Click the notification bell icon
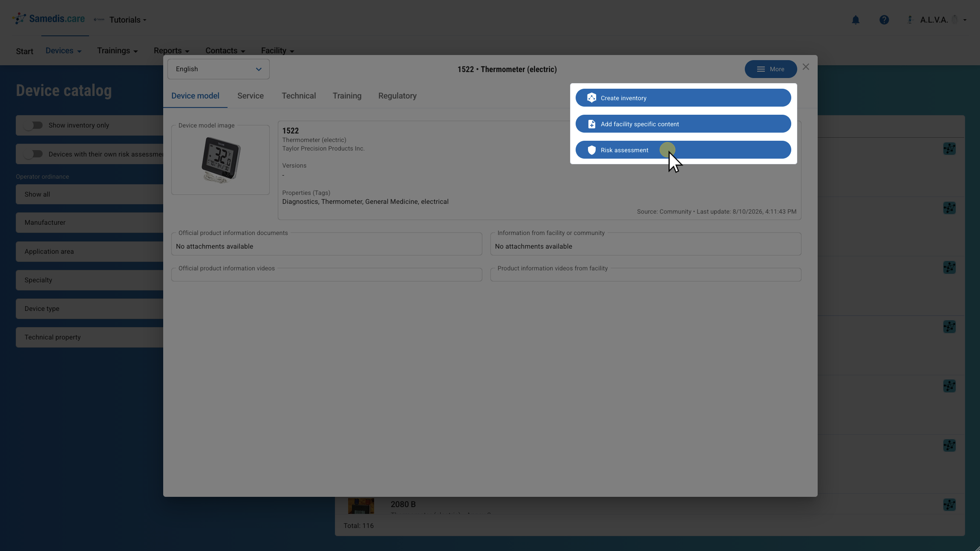 (856, 20)
